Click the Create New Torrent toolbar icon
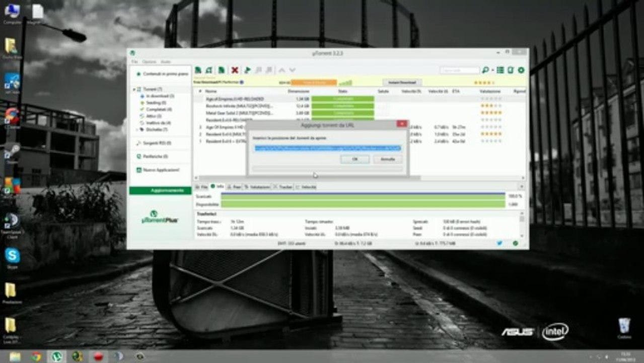The image size is (644, 363). 221,70
